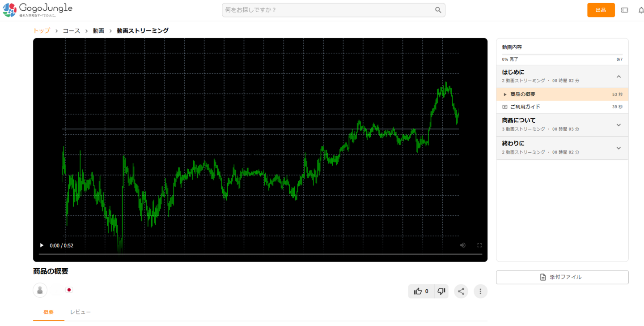Viewport: 644px width, 326px height.
Task: Select the 概要 tab
Action: click(x=48, y=312)
